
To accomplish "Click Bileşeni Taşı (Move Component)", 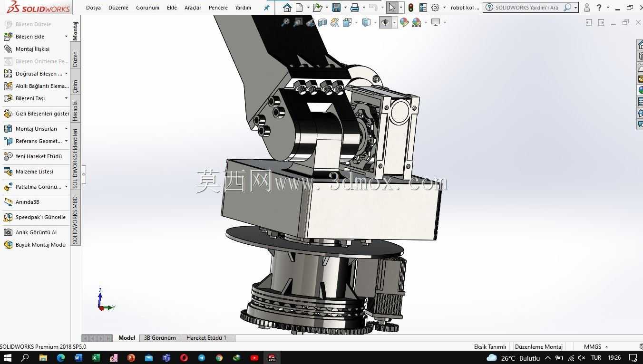I will click(x=30, y=98).
